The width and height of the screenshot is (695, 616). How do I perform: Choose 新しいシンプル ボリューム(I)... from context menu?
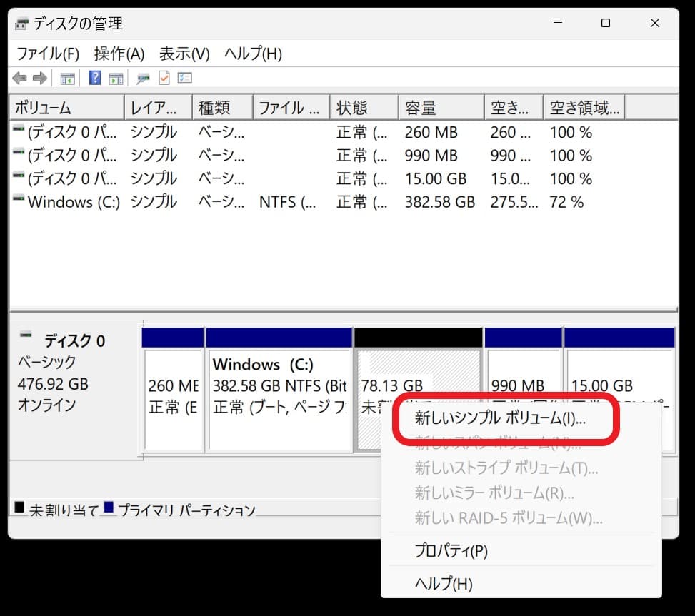500,418
